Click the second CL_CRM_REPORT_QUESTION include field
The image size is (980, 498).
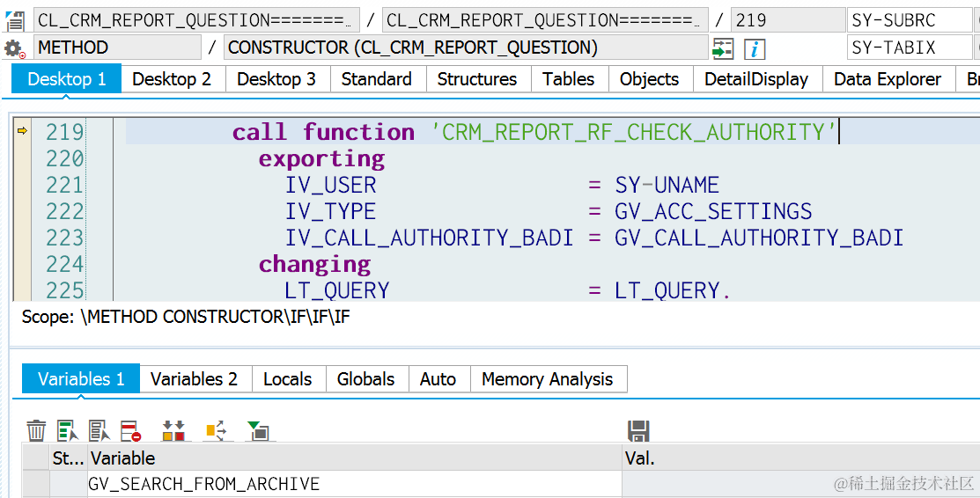[545, 20]
